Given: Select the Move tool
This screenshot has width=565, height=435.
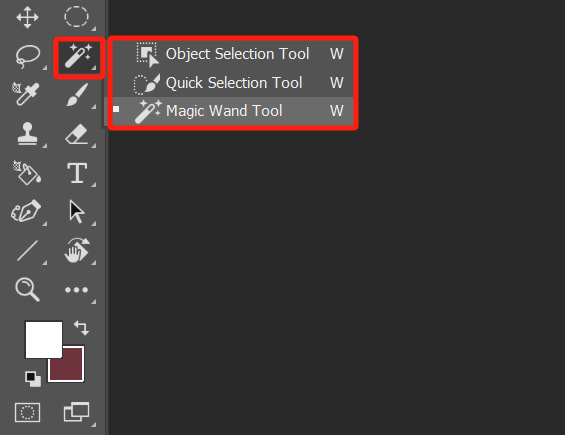Looking at the screenshot, I should (27, 17).
